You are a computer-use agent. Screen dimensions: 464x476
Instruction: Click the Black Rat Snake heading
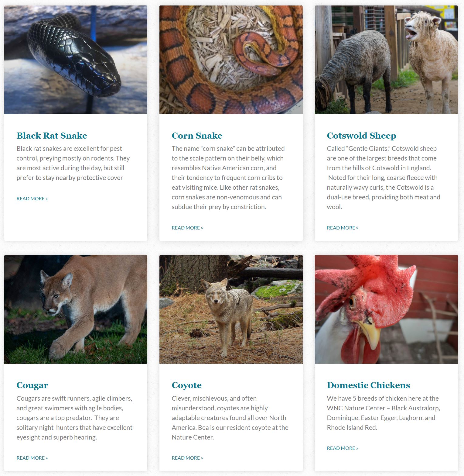pyautogui.click(x=52, y=136)
